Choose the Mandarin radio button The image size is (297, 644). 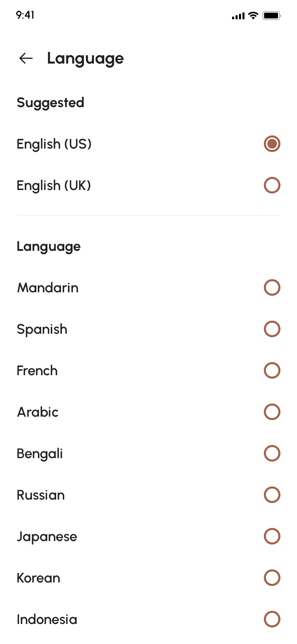pos(272,287)
